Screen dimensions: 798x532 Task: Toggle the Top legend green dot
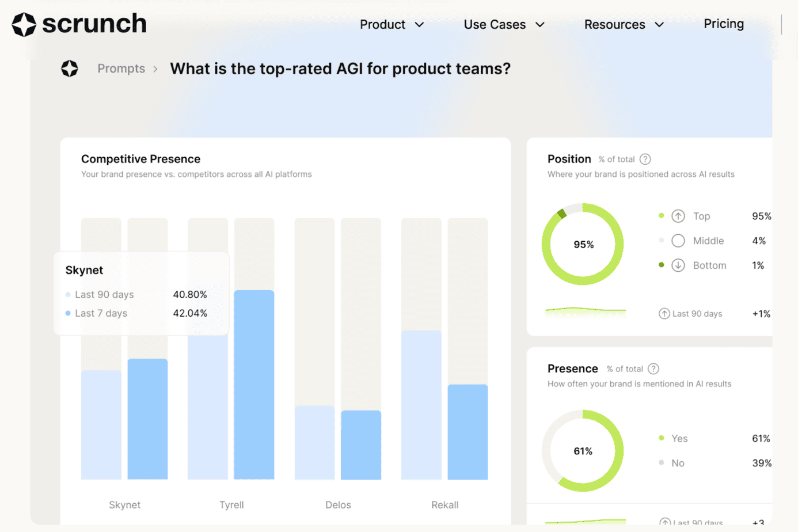click(662, 216)
